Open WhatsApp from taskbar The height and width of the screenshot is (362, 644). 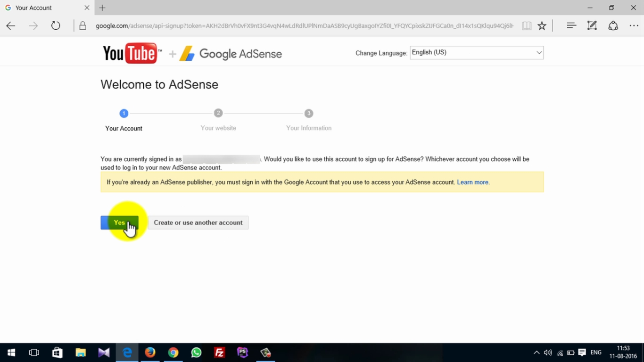point(196,353)
